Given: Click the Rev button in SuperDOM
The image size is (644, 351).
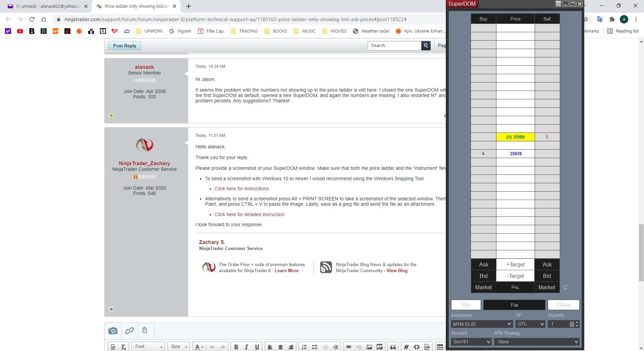Looking at the screenshot, I should tap(466, 305).
